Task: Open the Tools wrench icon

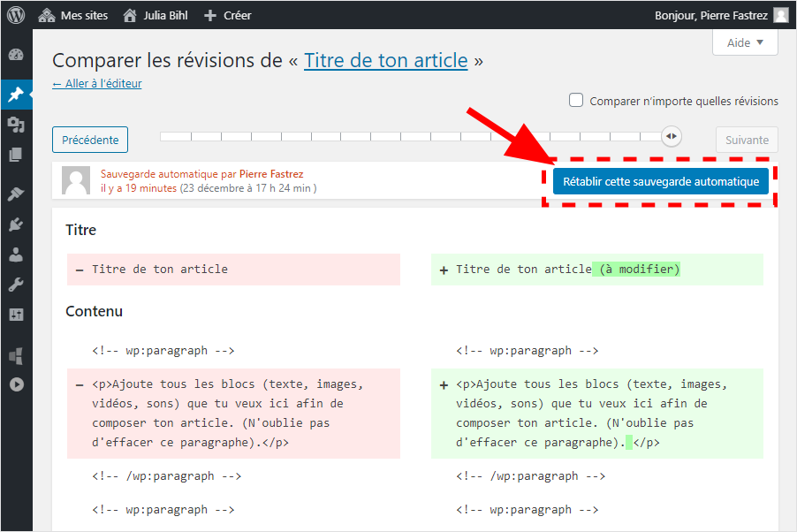Action: (x=16, y=285)
